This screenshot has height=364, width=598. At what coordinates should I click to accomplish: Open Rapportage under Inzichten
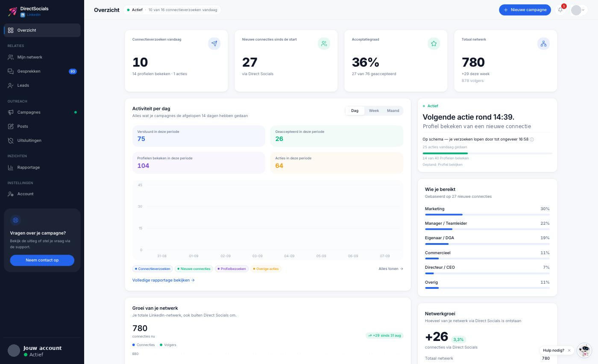point(42,167)
